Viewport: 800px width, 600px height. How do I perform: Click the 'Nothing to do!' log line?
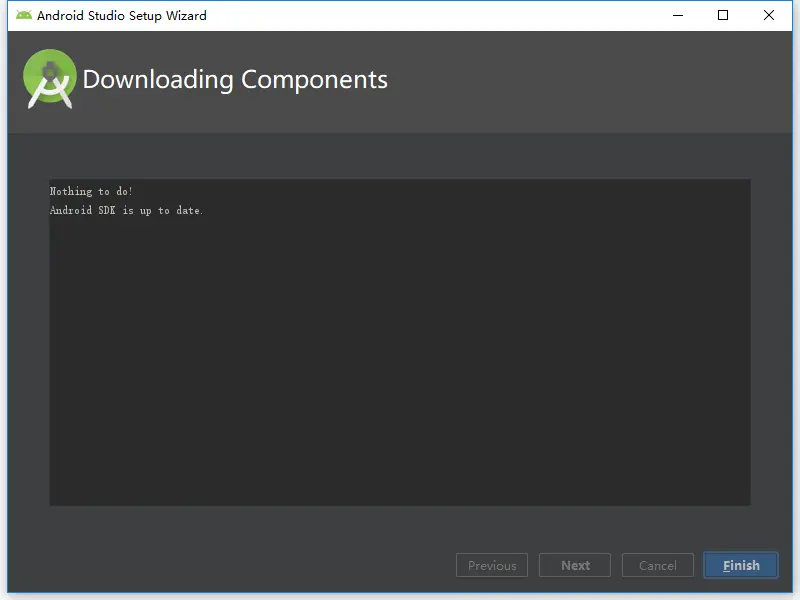coord(91,191)
